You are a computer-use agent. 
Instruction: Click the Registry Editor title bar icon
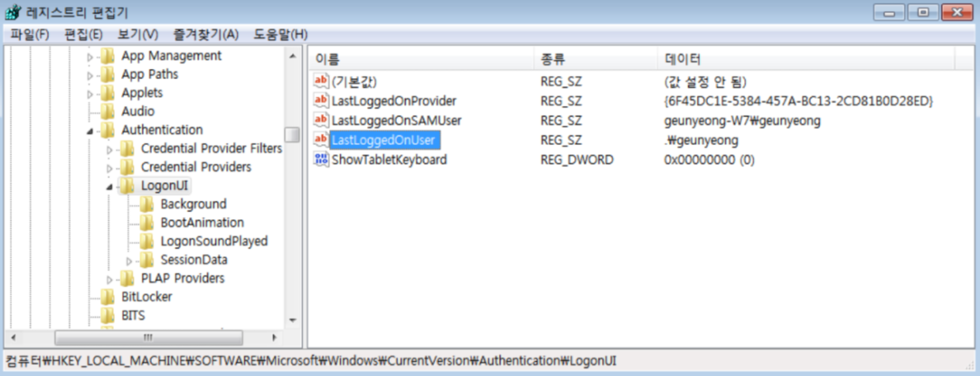pyautogui.click(x=13, y=13)
